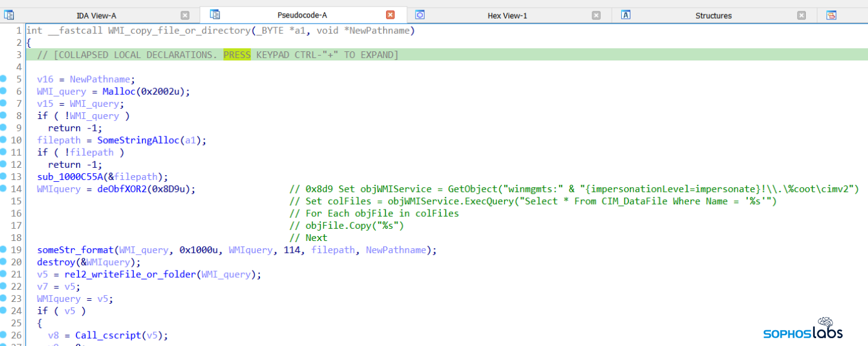Select the Pseudocode-A tab
This screenshot has height=346, width=868.
[302, 15]
